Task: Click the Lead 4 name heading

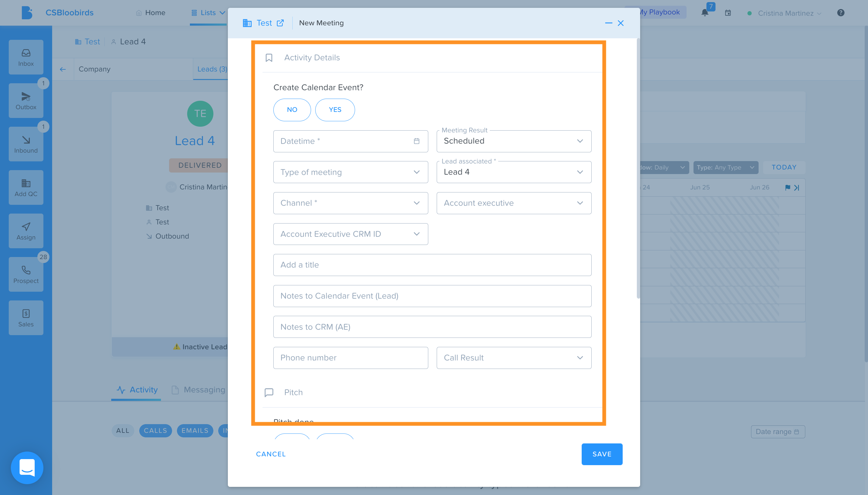Action: click(195, 141)
